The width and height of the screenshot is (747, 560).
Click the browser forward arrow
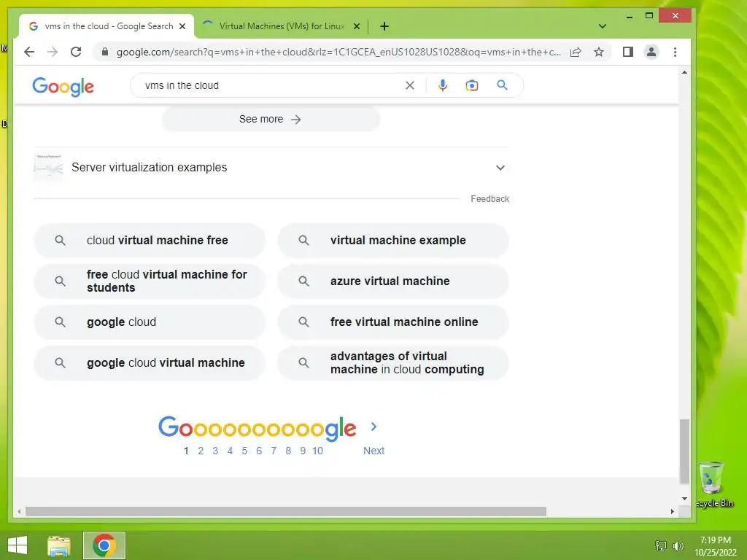point(53,52)
